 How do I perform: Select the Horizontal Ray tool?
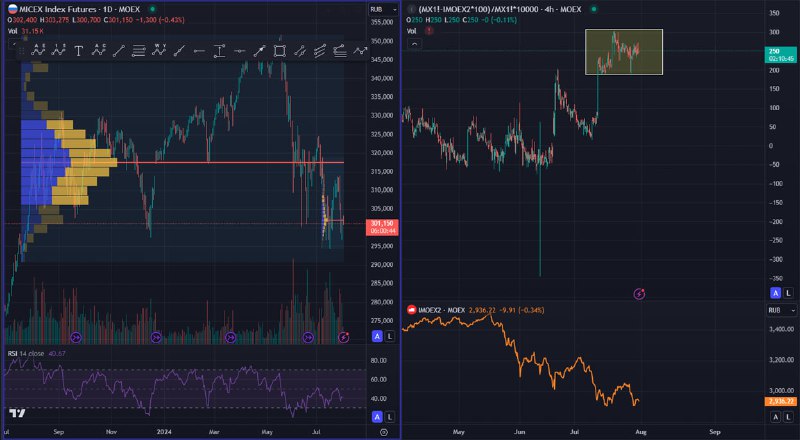199,51
